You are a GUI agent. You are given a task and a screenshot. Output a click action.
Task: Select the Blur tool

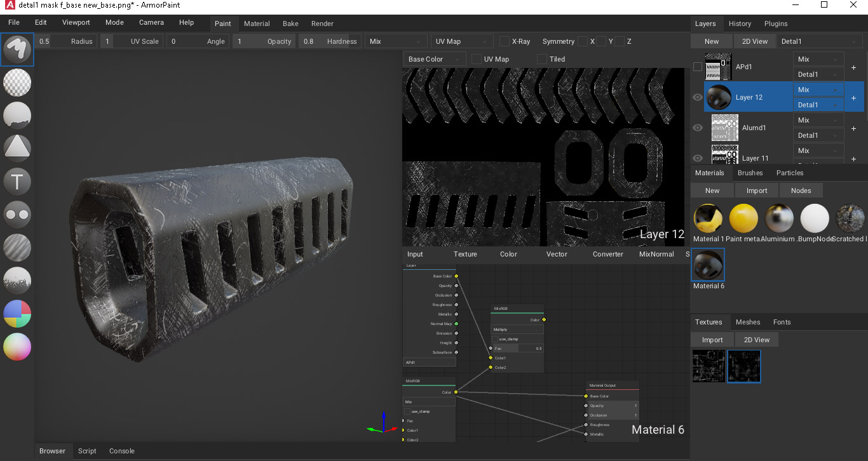17,248
